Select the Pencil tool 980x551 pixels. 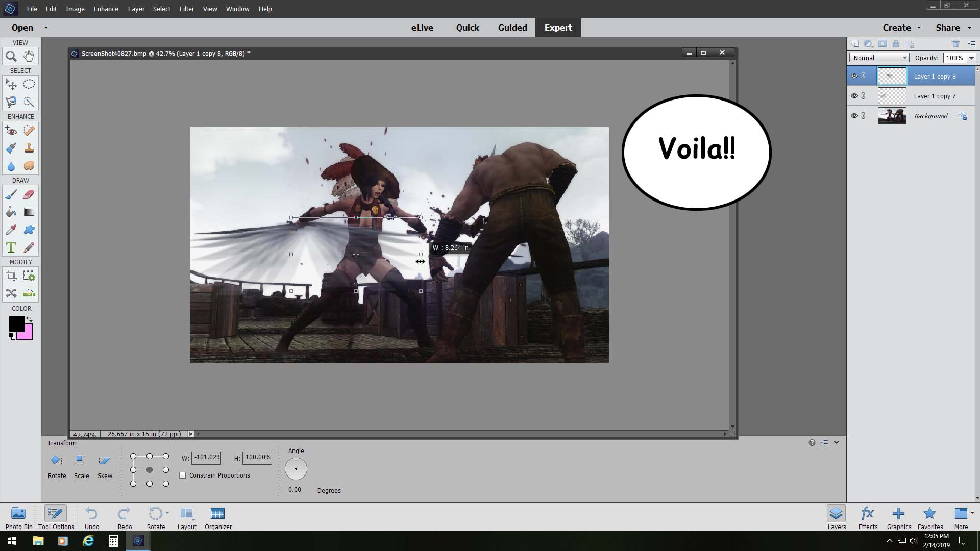click(29, 248)
